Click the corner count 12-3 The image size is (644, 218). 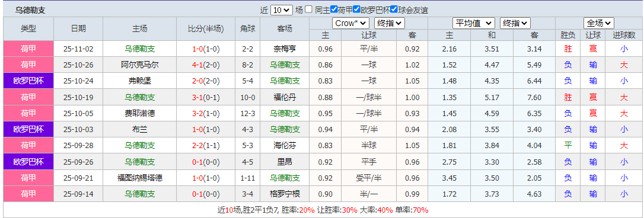pyautogui.click(x=248, y=113)
